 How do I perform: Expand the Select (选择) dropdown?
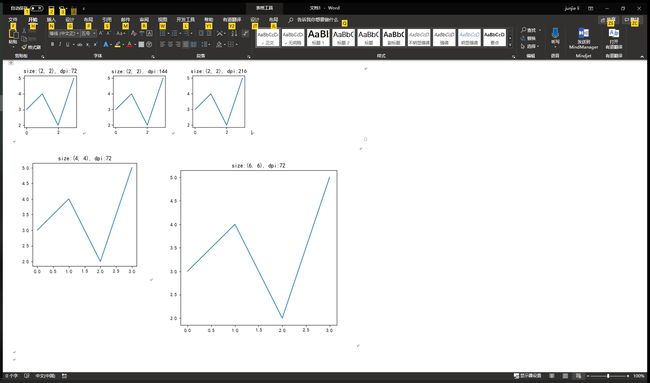coord(530,46)
